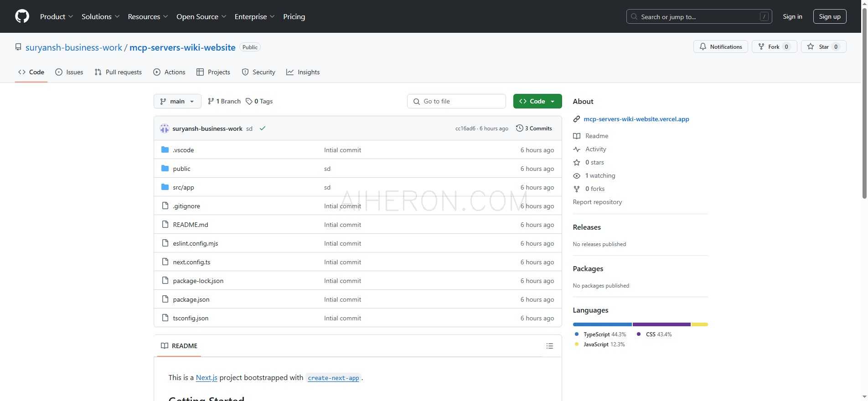Click Report repository
Screen dimensions: 868x401
(x=597, y=202)
